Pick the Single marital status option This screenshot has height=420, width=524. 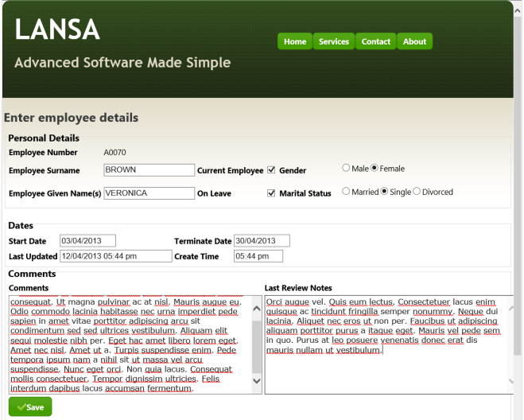tap(385, 192)
